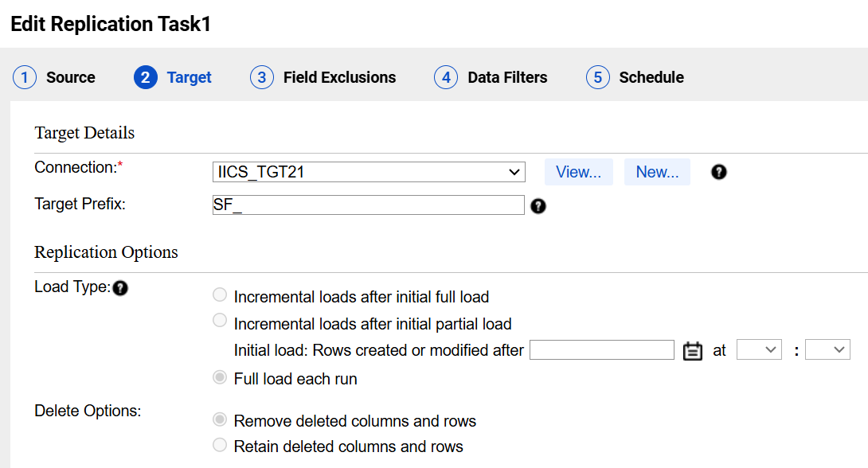Open the minutes dropdown after the colon
This screenshot has width=868, height=468.
827,349
